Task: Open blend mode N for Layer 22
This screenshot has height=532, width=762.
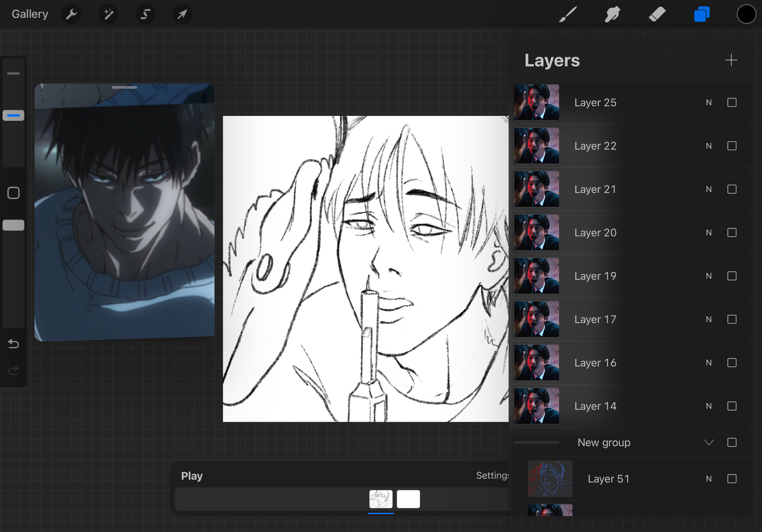Action: 709,146
